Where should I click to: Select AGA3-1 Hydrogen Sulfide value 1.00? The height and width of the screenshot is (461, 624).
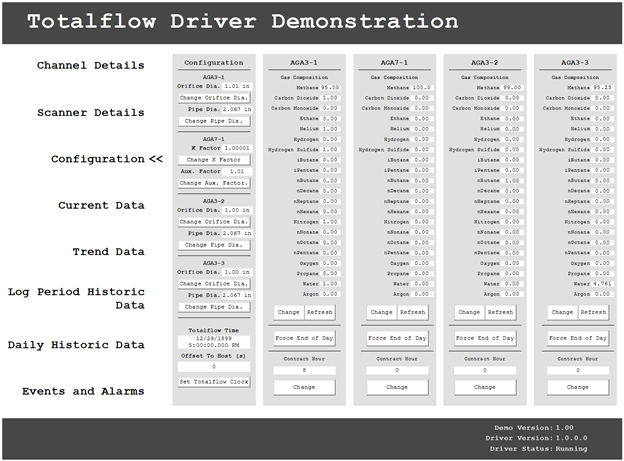coord(330,150)
